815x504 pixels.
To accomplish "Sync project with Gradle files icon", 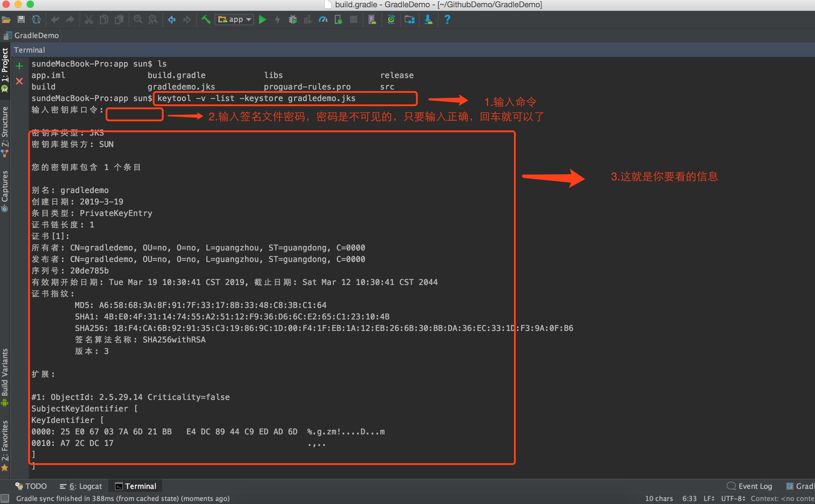I will pyautogui.click(x=391, y=20).
